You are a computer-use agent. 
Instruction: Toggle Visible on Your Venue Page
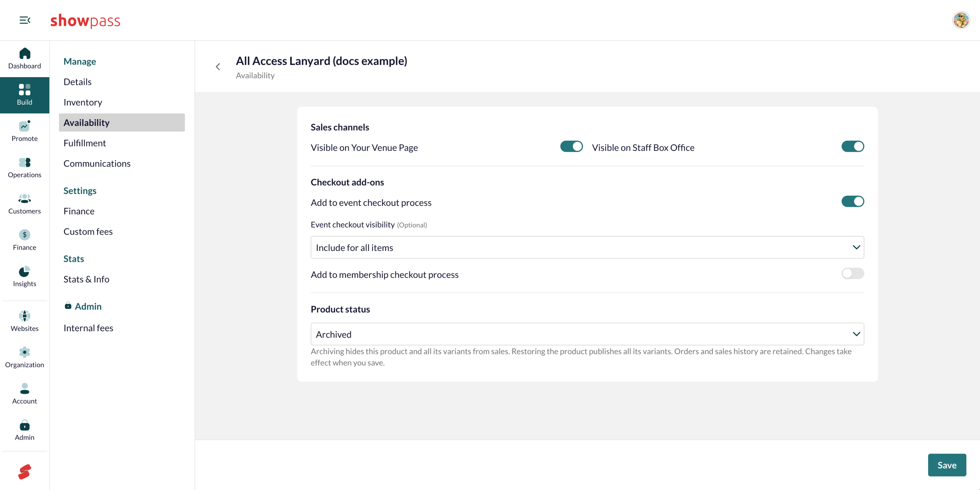click(572, 147)
